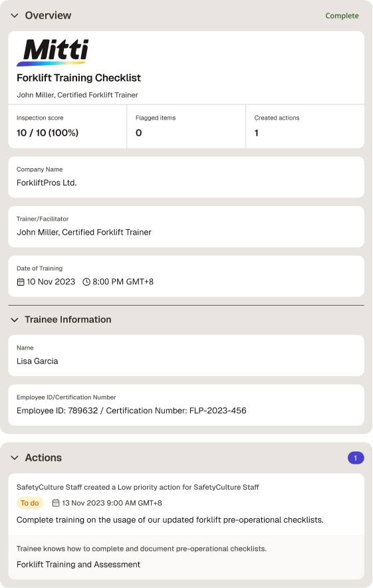Click the Trainee Information heading

pyautogui.click(x=68, y=320)
